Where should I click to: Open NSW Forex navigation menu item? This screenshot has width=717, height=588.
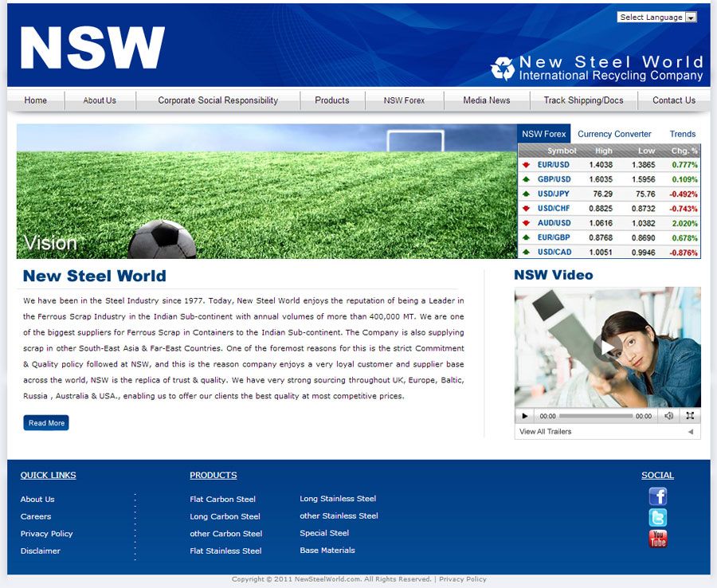point(404,100)
